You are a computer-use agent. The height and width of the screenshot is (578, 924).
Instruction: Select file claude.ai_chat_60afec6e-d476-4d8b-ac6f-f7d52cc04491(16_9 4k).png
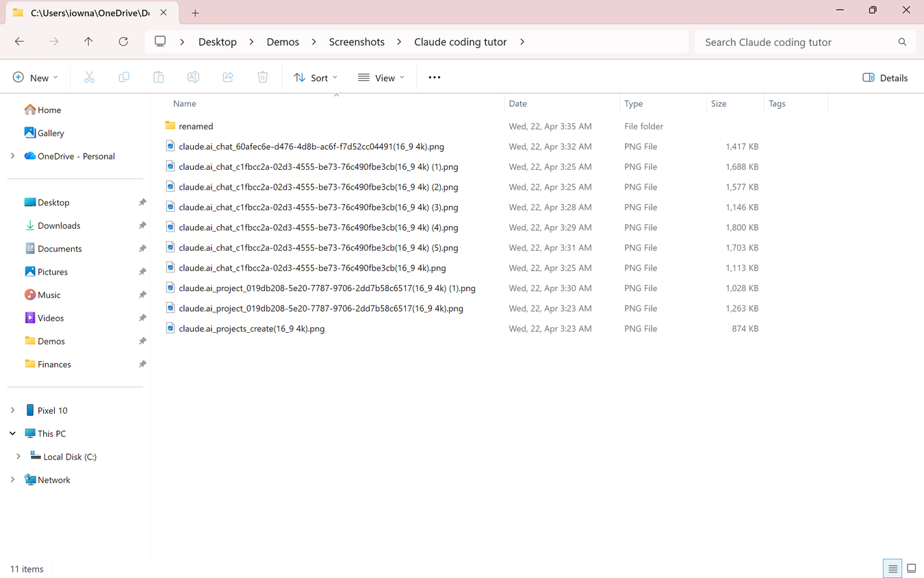click(x=311, y=147)
